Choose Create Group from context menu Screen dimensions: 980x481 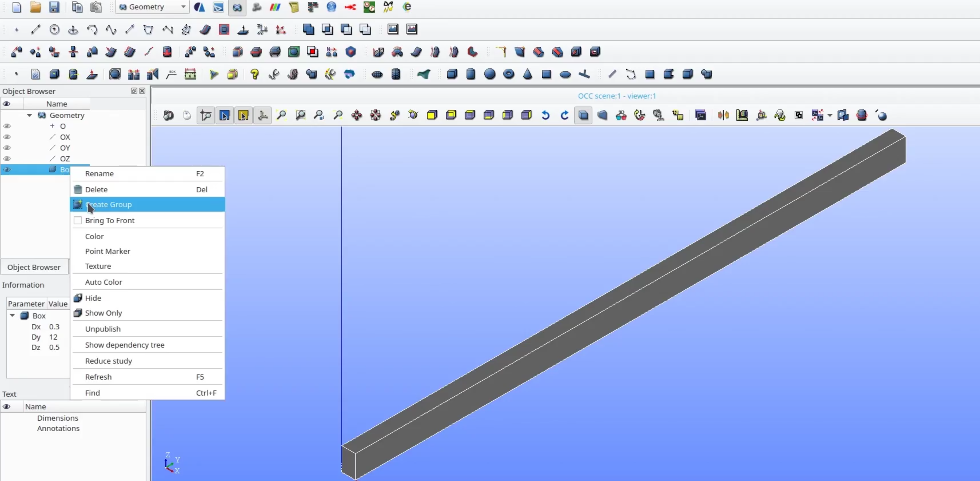click(108, 205)
